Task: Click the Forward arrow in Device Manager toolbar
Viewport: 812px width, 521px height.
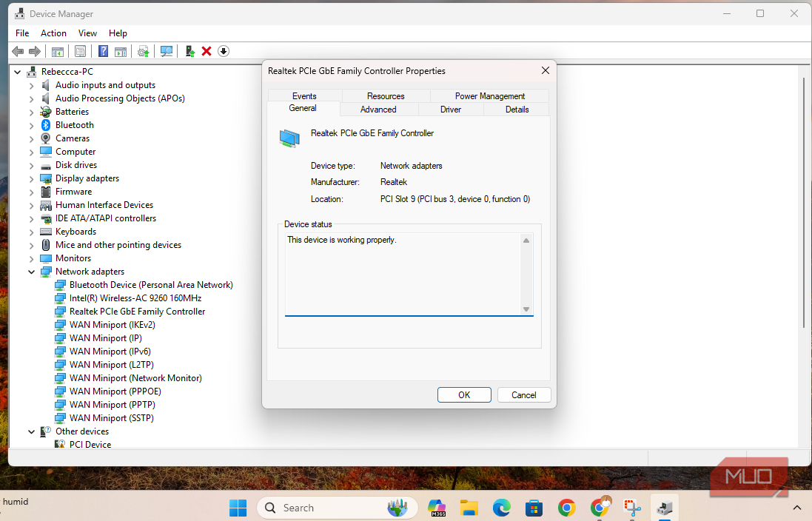Action: pos(35,51)
